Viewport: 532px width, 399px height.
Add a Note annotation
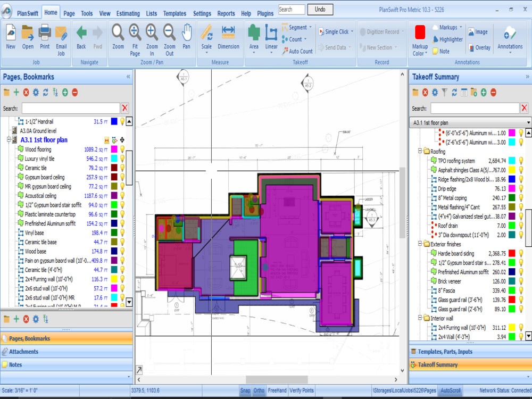click(x=440, y=52)
